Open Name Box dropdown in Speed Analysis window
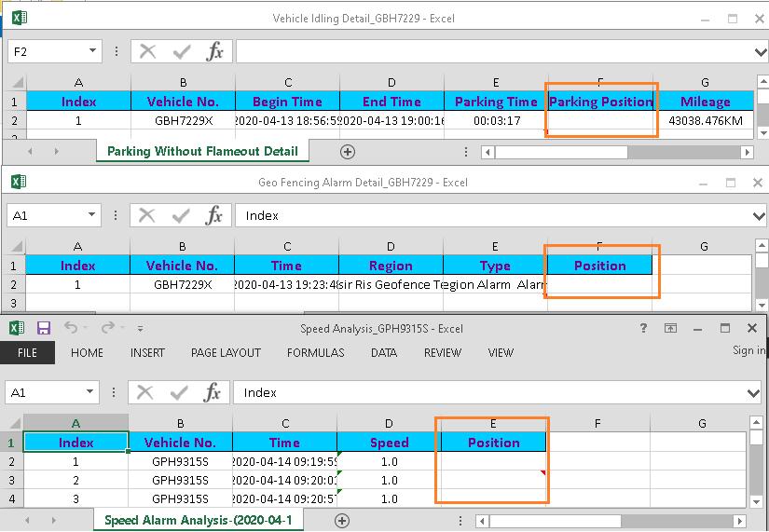 (x=89, y=391)
